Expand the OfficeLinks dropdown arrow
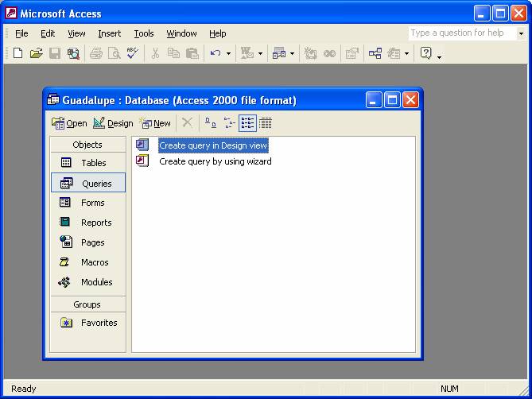Viewport: 532px width, 399px height. (260, 53)
